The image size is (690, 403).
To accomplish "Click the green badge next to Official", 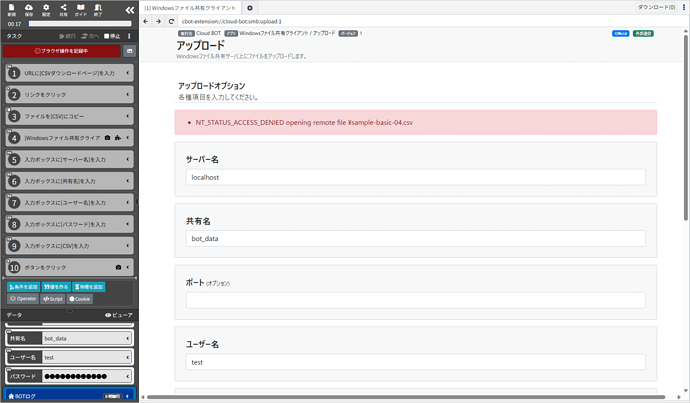I will click(643, 33).
